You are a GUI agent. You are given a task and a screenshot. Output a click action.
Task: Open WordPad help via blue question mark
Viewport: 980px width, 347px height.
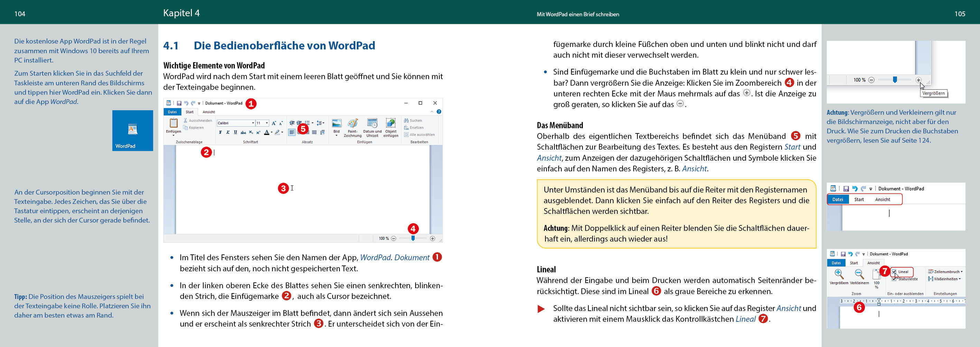(x=439, y=112)
